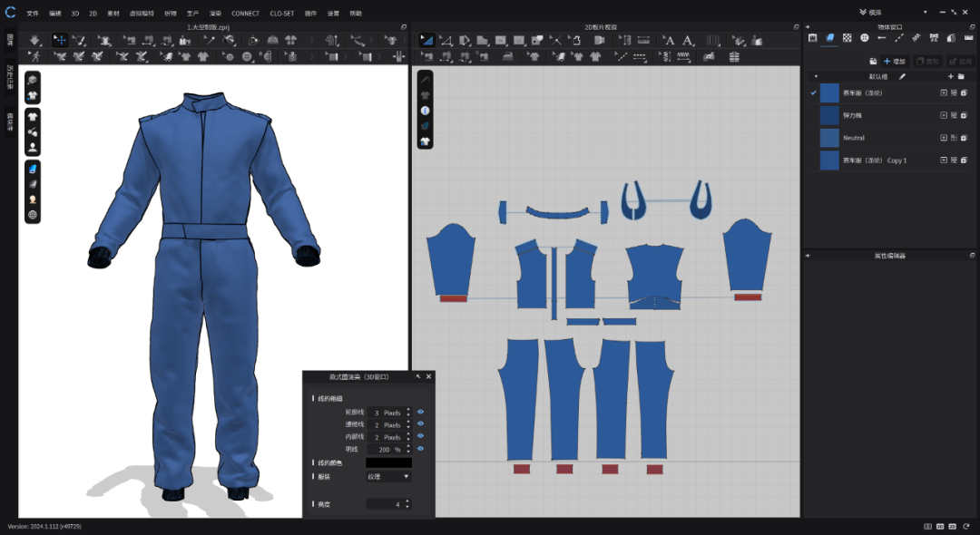Open the 服装 纹理 dropdown

388,476
